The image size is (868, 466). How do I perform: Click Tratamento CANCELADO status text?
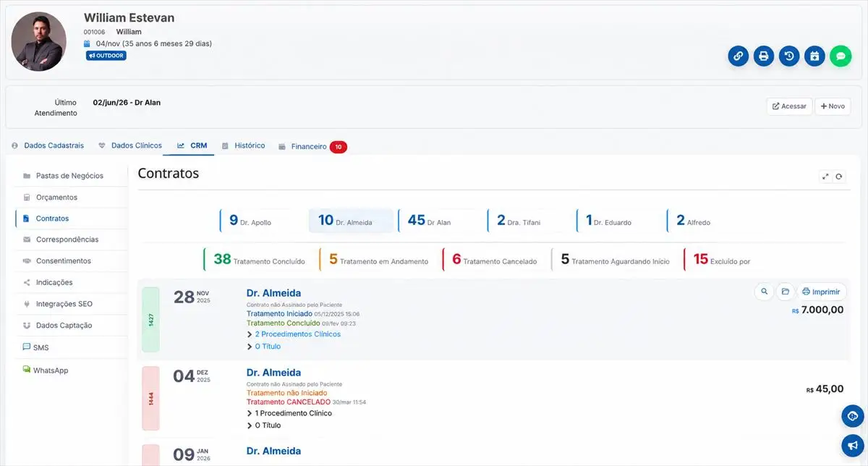[x=288, y=402]
